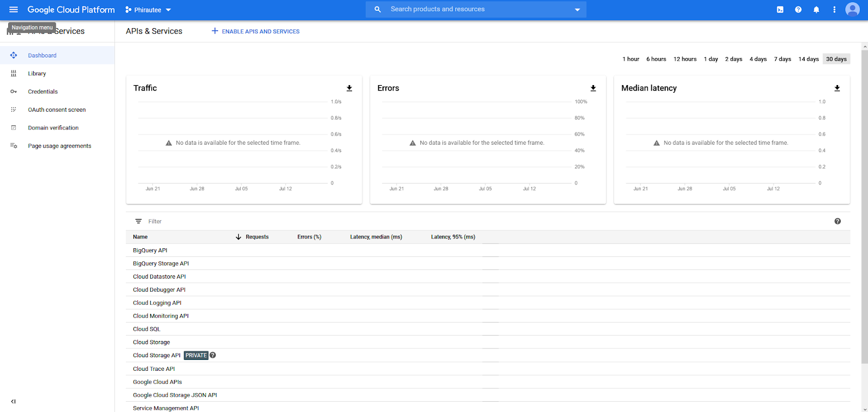Click Enable APIs and Services button
Image resolution: width=868 pixels, height=412 pixels.
click(x=256, y=31)
